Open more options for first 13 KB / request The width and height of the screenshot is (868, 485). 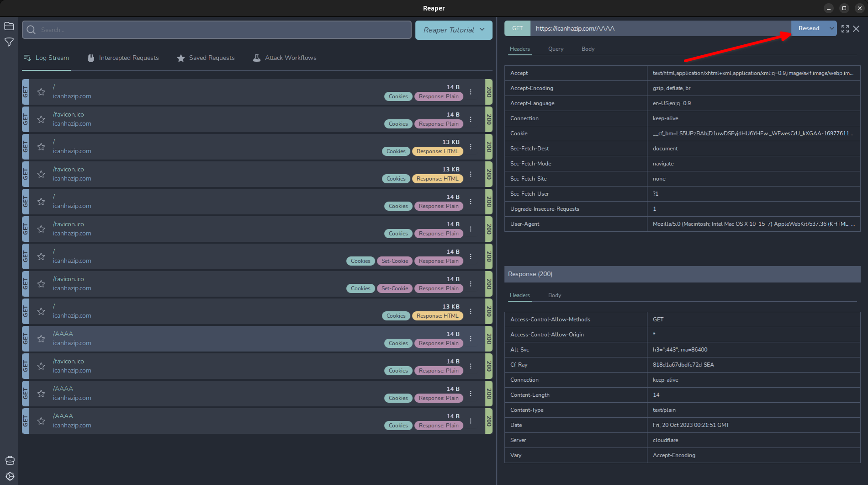[x=471, y=147]
